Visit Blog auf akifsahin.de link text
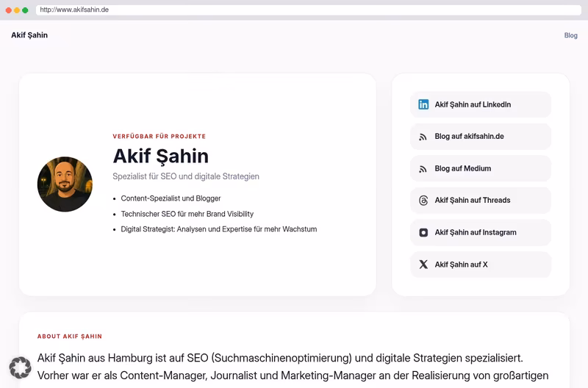 click(469, 137)
